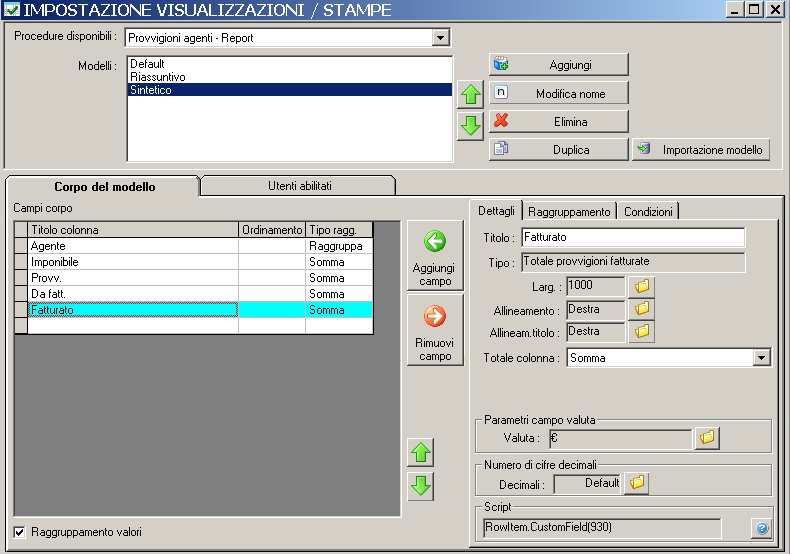Viewport: 790px width, 554px height.
Task: Open the Raggruppamento tab
Action: (x=569, y=212)
